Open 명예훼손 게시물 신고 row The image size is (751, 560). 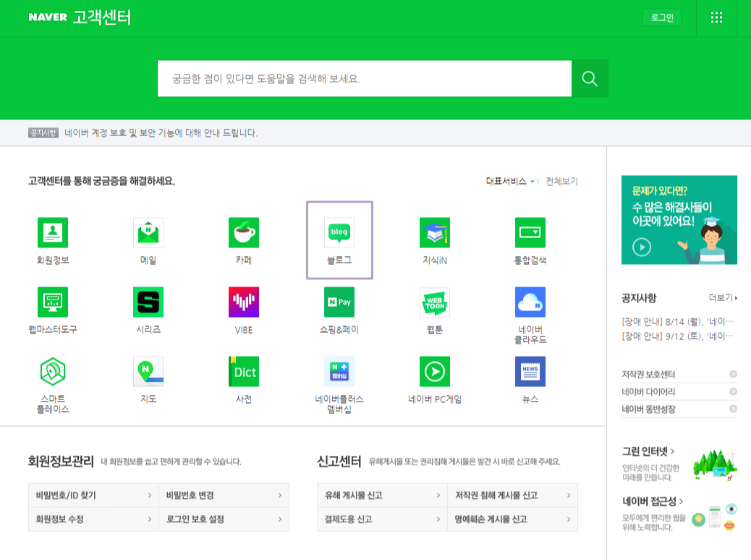click(512, 519)
